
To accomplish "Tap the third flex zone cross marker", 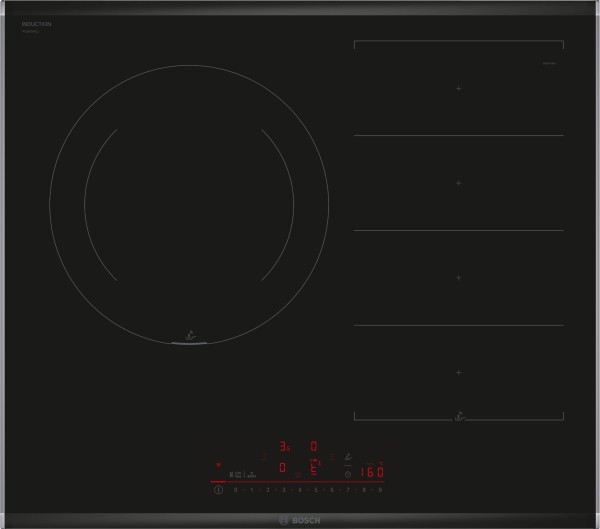I will click(459, 277).
